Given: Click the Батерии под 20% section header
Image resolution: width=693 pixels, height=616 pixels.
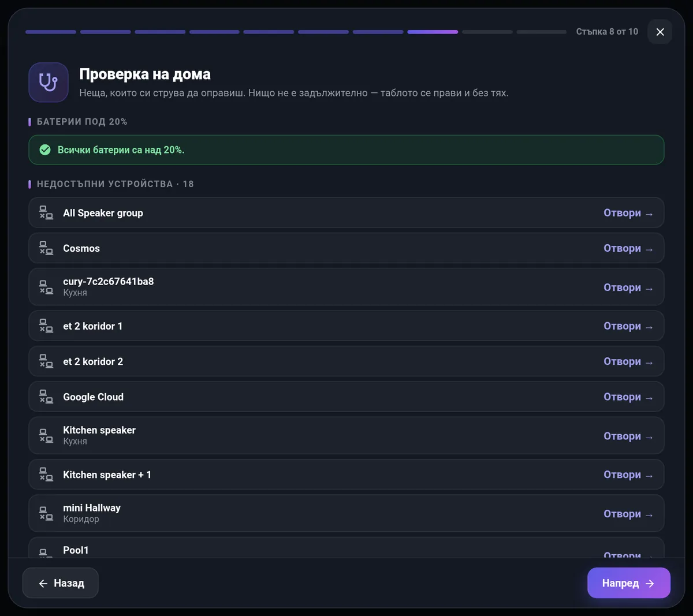Looking at the screenshot, I should coord(82,122).
